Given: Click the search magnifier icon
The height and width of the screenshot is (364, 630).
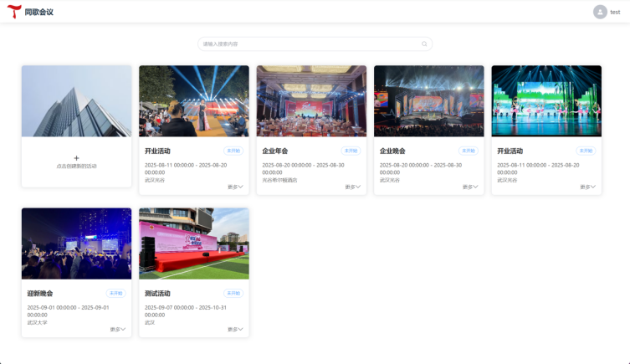Looking at the screenshot, I should tap(424, 44).
